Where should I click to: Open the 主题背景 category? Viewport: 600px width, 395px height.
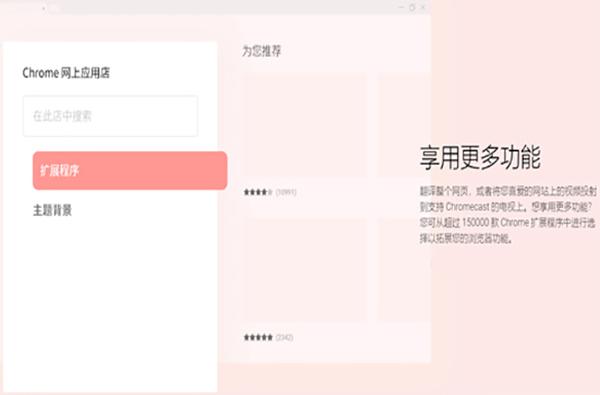pos(52,210)
